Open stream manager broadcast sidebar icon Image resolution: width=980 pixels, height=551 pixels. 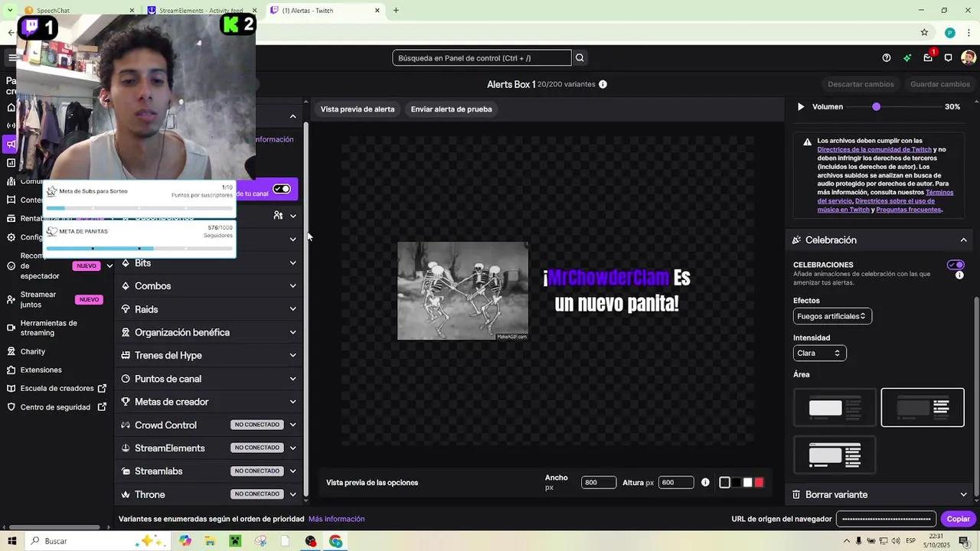11,126
